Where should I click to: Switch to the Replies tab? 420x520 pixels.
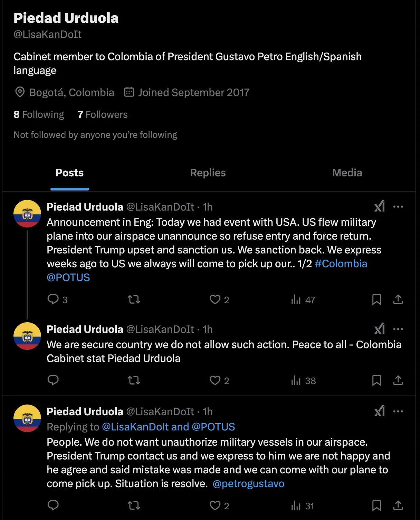click(208, 173)
